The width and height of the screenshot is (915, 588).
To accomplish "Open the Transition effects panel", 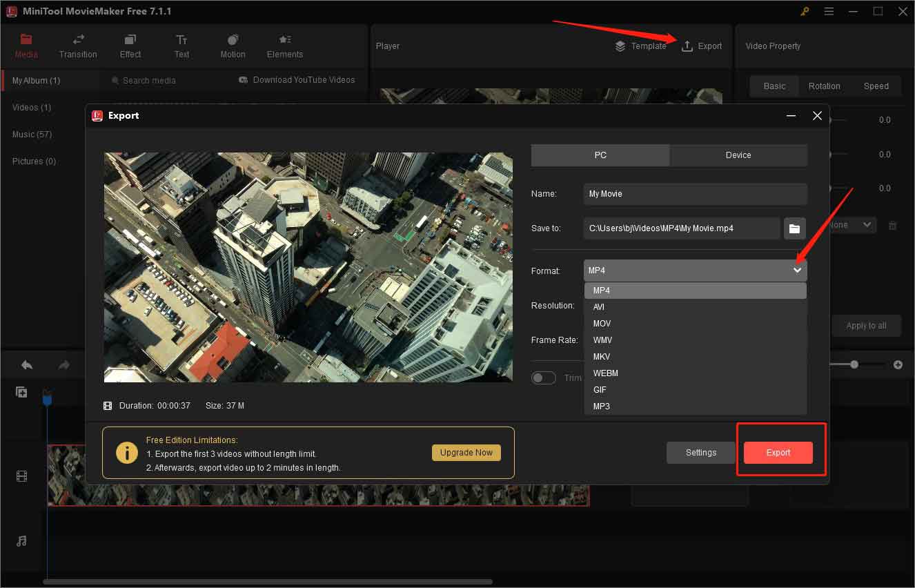I will (x=77, y=46).
